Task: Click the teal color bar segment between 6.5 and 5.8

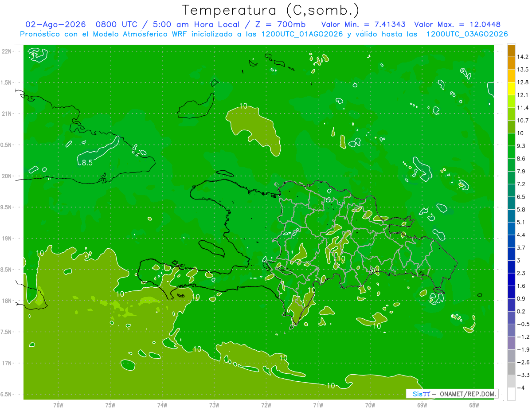Action: (511, 203)
